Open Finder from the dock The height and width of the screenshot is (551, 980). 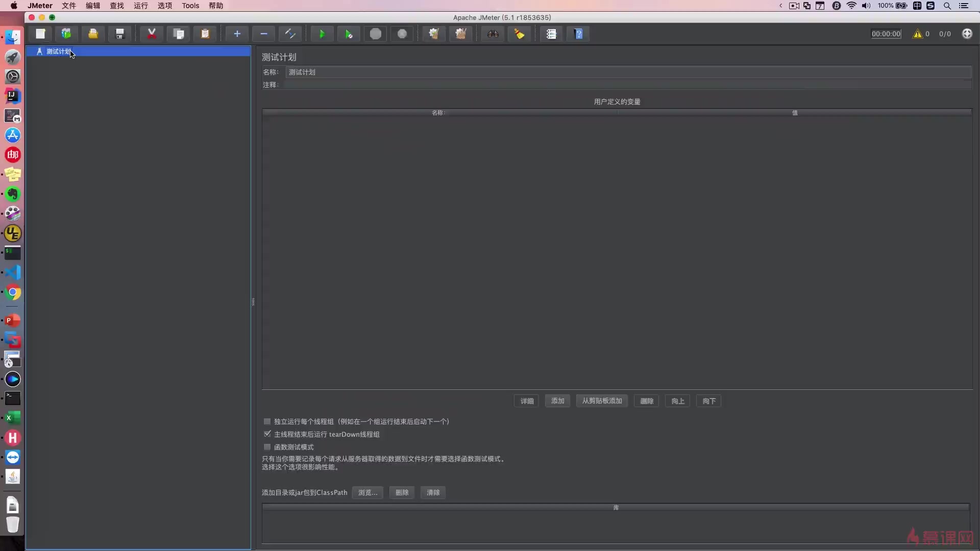pos(13,37)
